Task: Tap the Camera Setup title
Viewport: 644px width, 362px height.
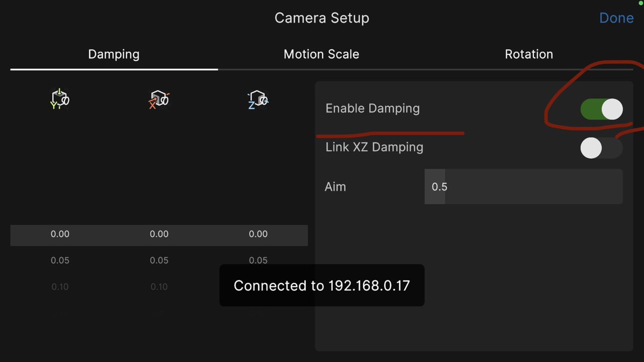Action: [x=322, y=18]
